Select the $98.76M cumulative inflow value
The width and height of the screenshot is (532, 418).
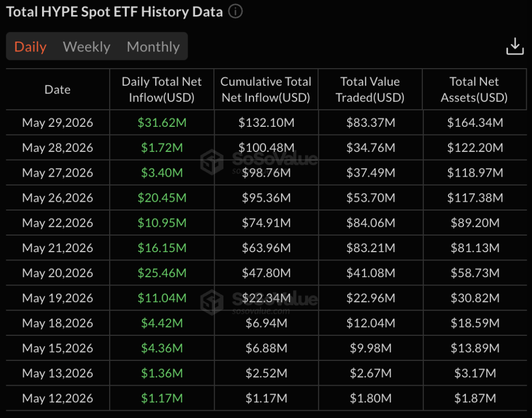(x=266, y=173)
